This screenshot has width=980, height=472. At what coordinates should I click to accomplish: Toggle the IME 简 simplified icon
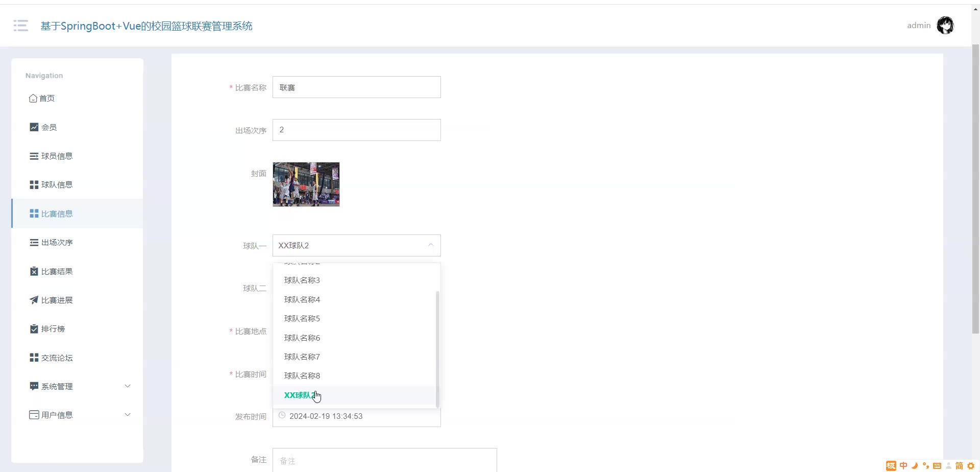(959, 466)
